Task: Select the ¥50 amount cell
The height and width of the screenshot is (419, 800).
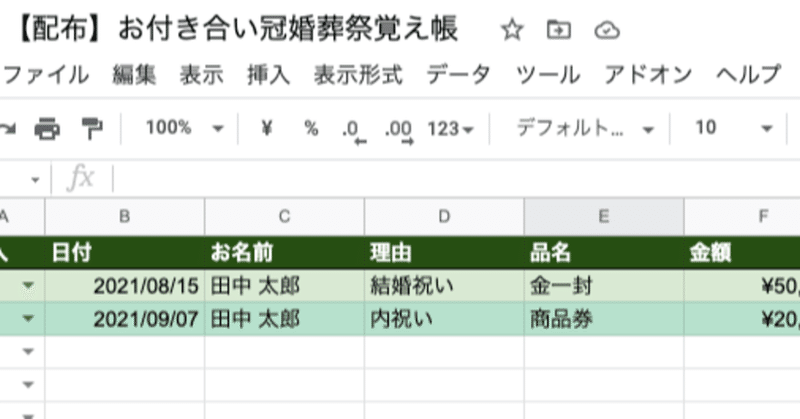Action: pos(742,286)
